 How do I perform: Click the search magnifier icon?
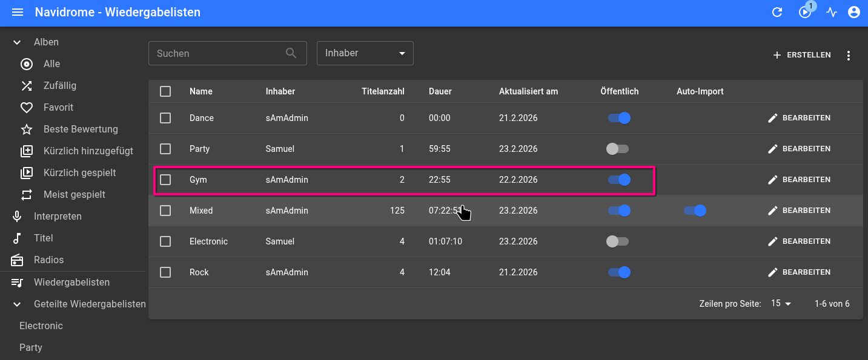[291, 53]
